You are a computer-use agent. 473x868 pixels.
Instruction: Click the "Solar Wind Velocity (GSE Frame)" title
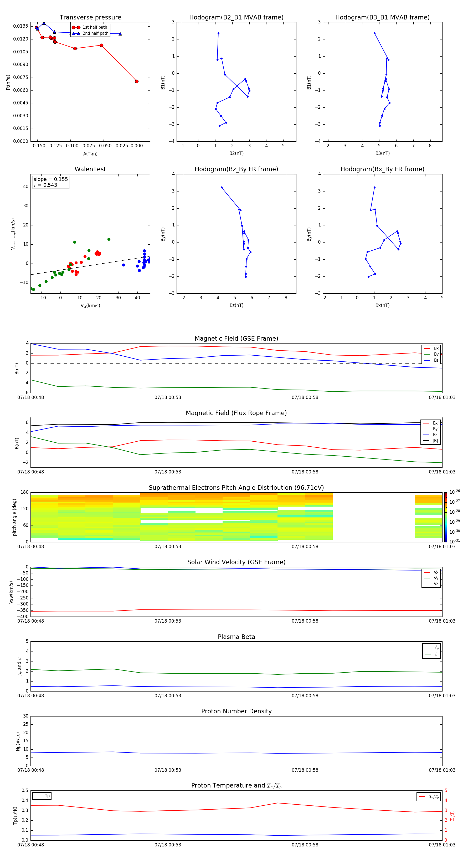point(236,562)
